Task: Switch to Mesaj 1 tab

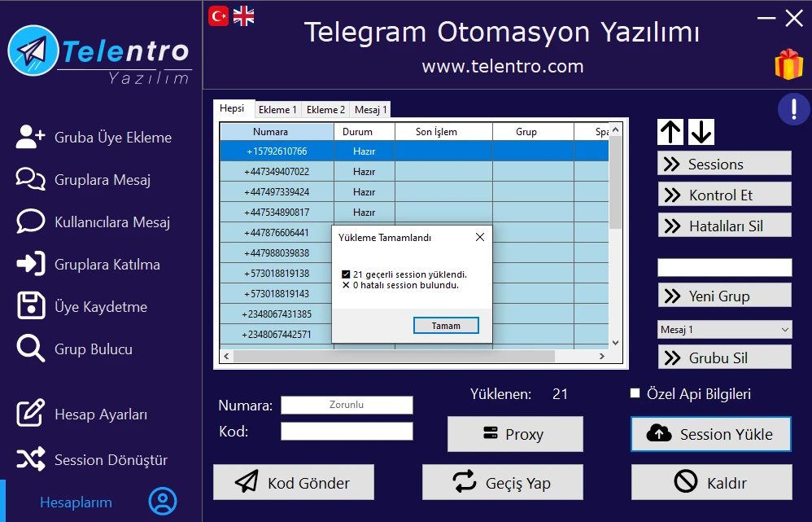Action: point(370,110)
